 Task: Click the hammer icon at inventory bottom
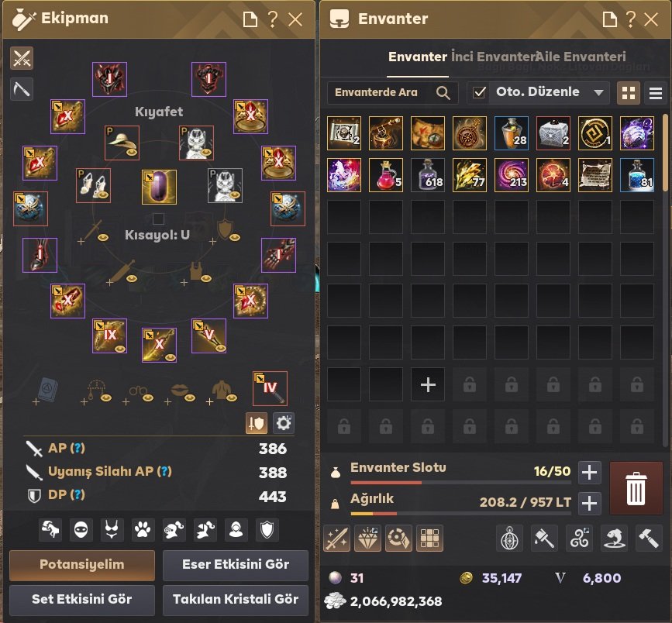coord(649,539)
